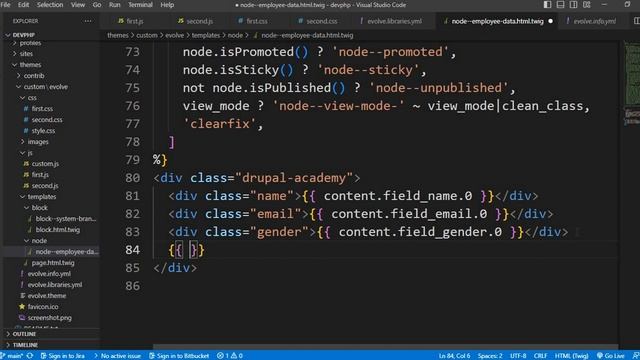Expand the images folder
This screenshot has width=640, height=360.
point(38,142)
